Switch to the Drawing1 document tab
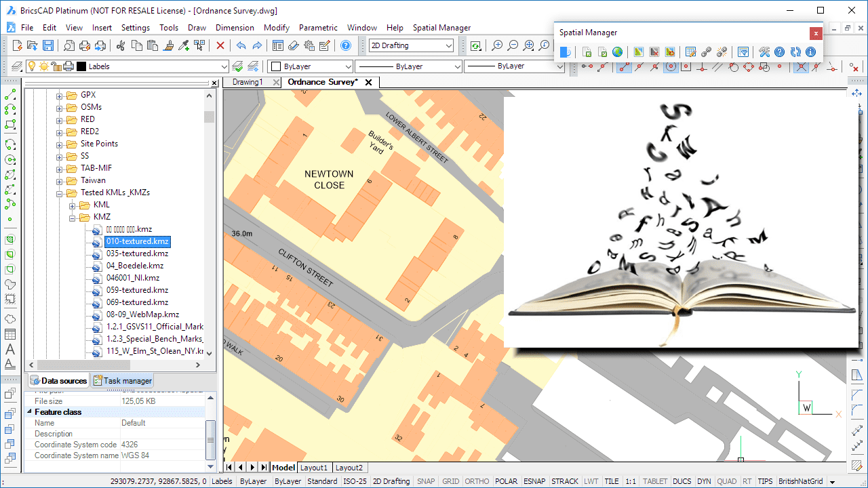Screen dimensions: 868x488 [248, 82]
